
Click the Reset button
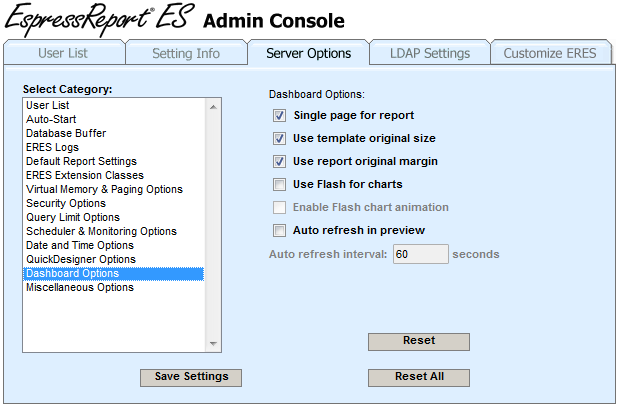(x=419, y=341)
